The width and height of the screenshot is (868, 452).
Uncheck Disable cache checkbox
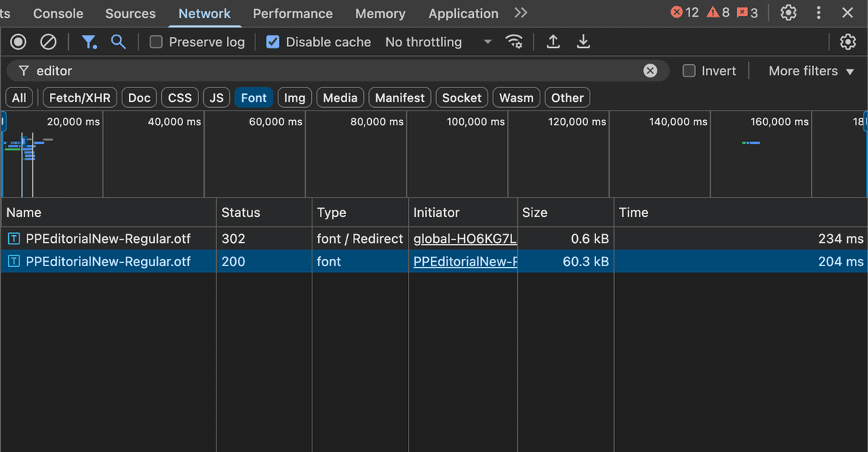coord(273,42)
